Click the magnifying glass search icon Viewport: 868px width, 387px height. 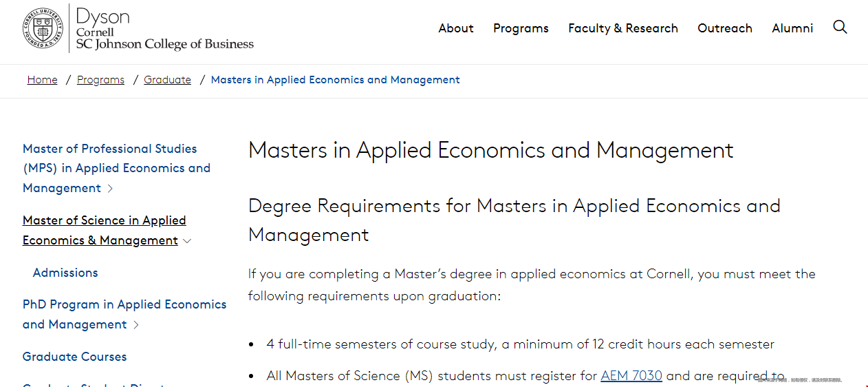[x=840, y=28]
